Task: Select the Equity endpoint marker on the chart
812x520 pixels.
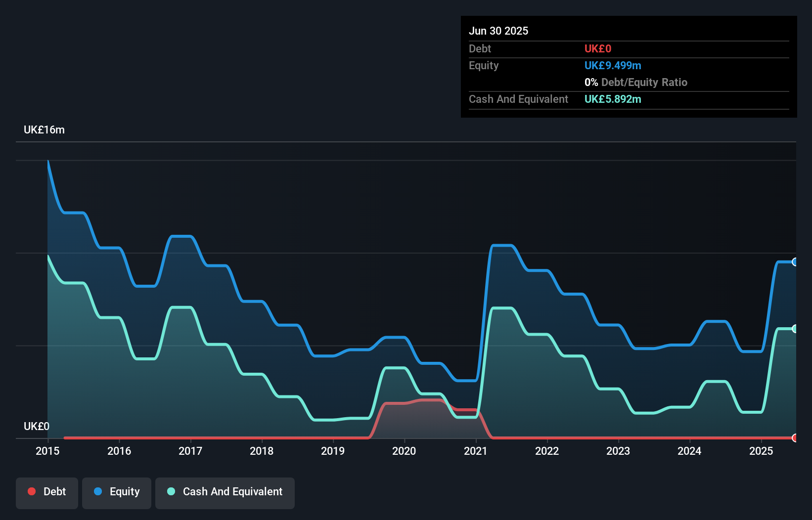Action: click(x=794, y=262)
